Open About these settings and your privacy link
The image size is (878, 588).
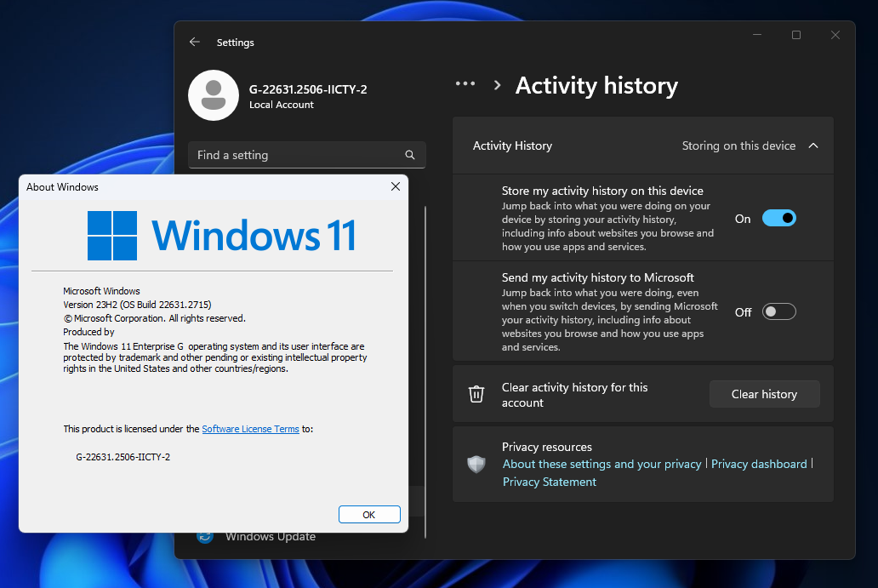click(x=602, y=465)
